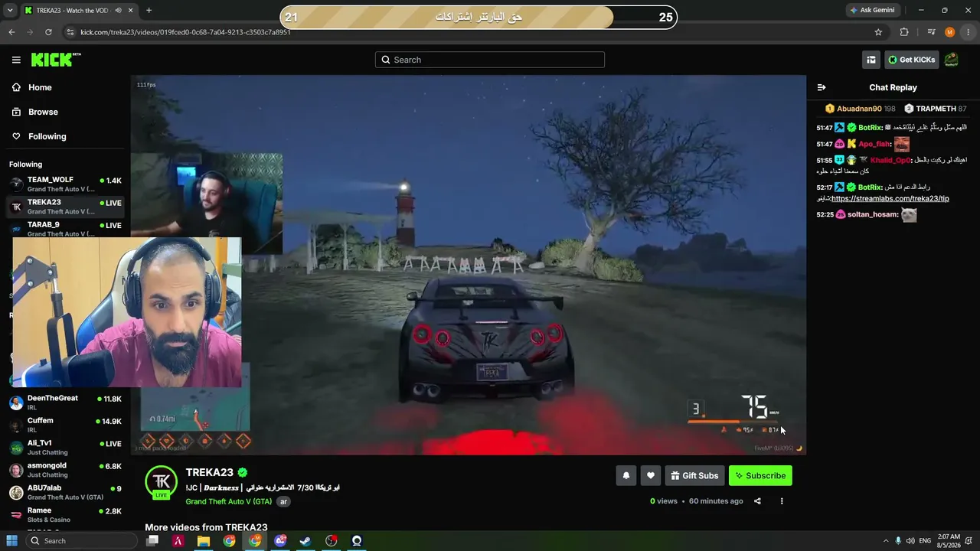980x551 pixels.
Task: Focus the Kick search field
Action: coord(490,60)
